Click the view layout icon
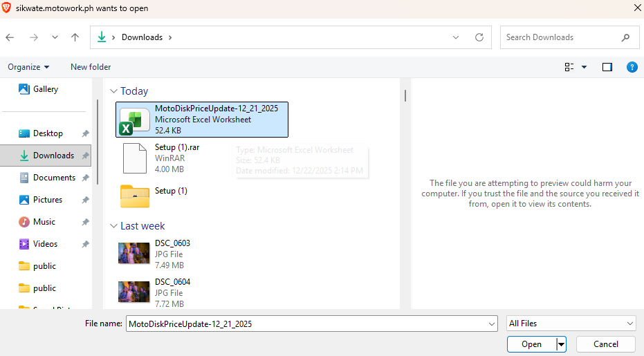The height and width of the screenshot is (356, 644). click(x=569, y=67)
